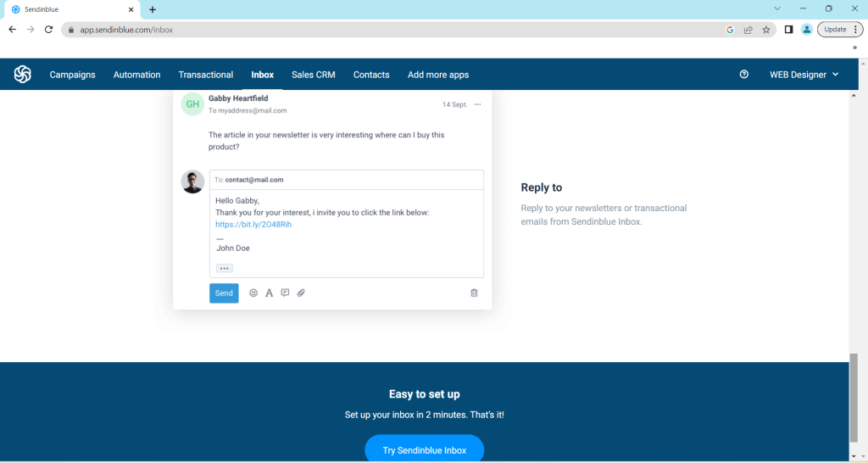The height and width of the screenshot is (463, 868).
Task: Click the Try Sendinblue Inbox button
Action: [424, 449]
